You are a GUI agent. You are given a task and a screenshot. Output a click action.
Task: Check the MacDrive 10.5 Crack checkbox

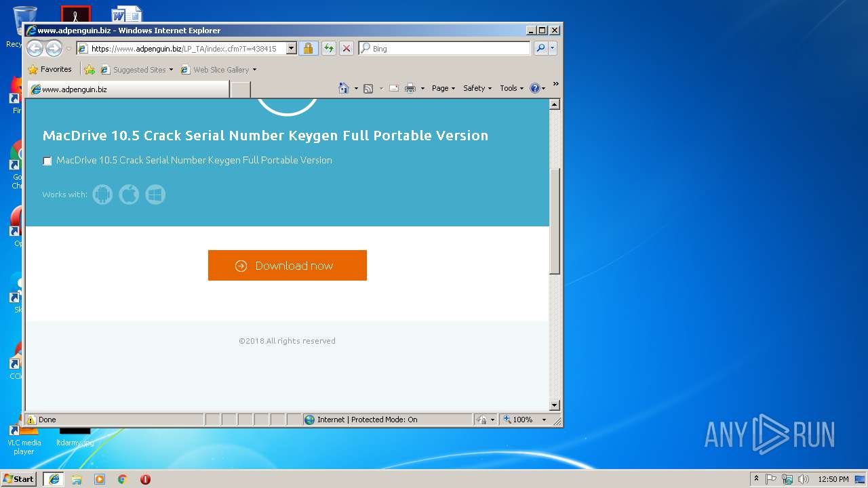pos(47,161)
